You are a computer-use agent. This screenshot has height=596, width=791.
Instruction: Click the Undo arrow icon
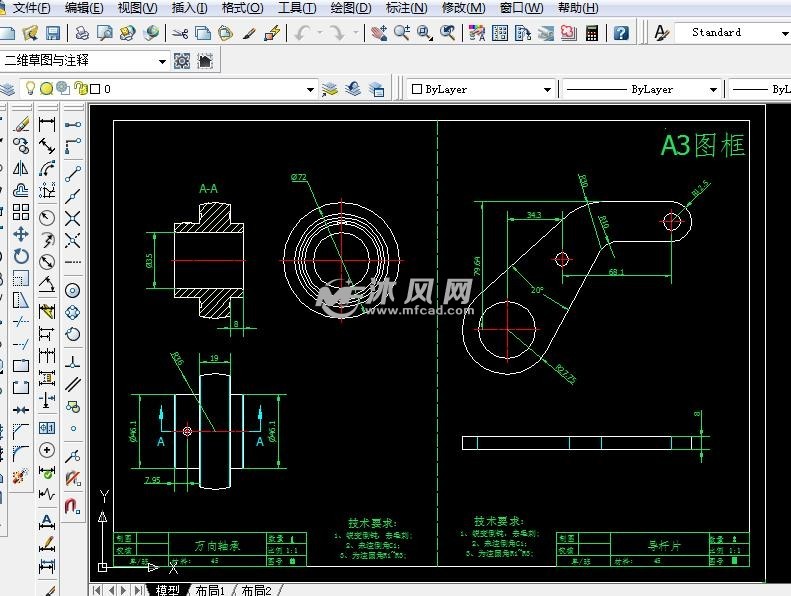pyautogui.click(x=302, y=33)
